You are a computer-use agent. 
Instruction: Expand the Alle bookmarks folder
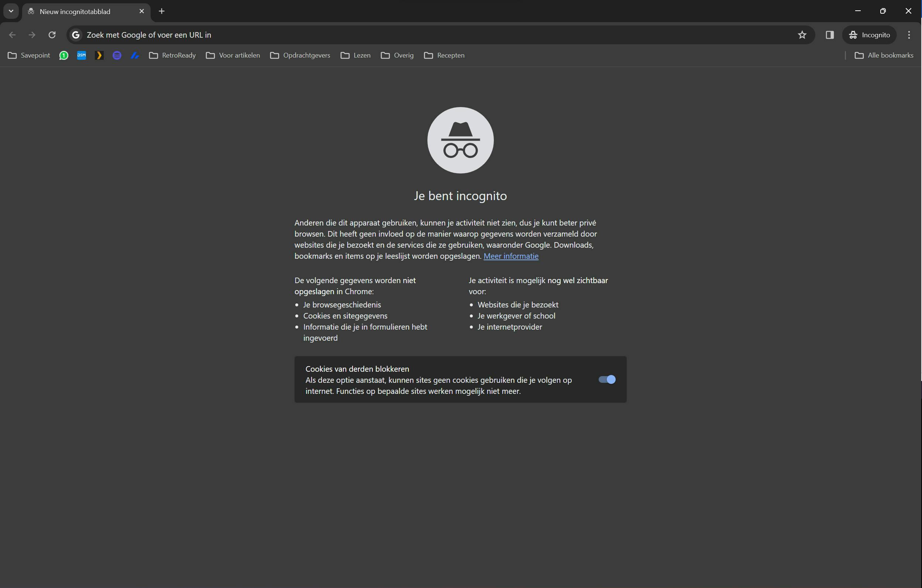tap(884, 55)
